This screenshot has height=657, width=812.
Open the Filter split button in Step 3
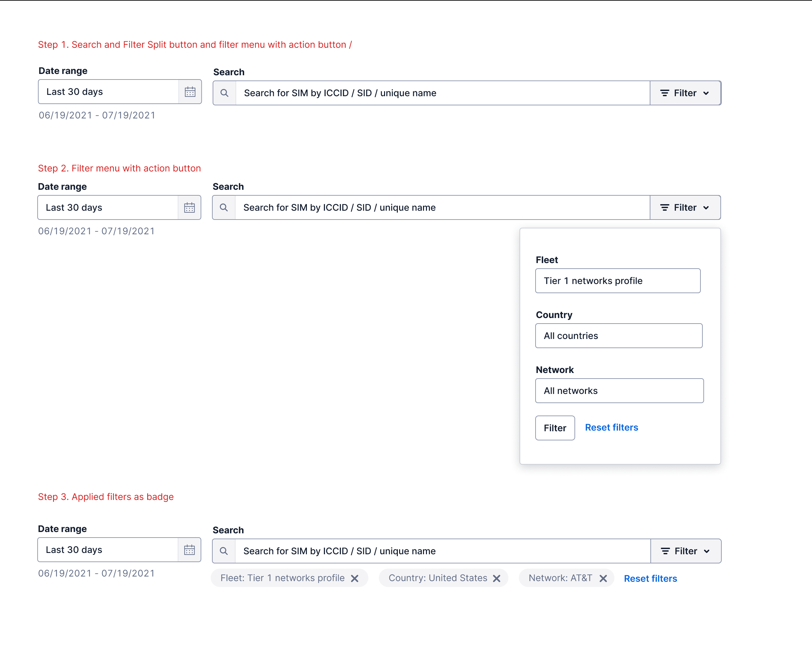click(x=686, y=551)
